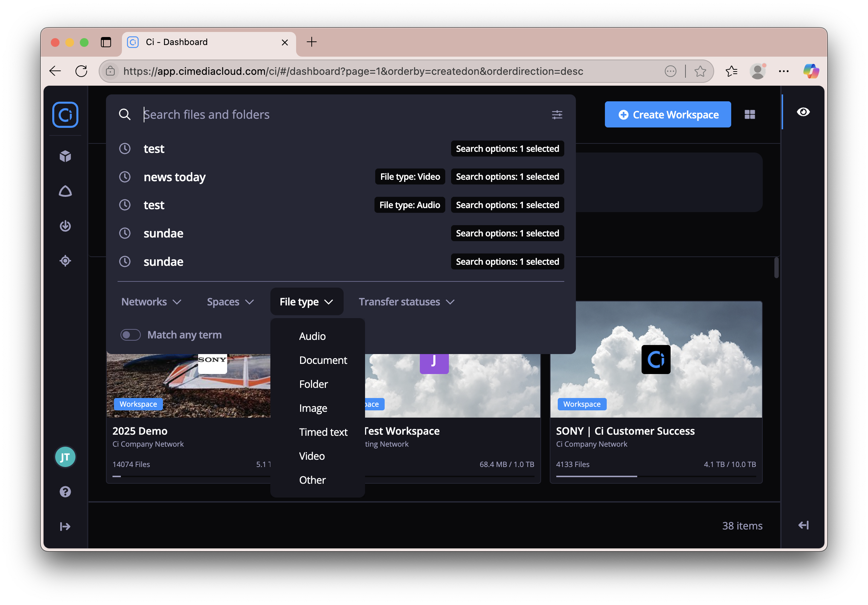
Task: Click Search options tag on news today row
Action: pyautogui.click(x=507, y=177)
